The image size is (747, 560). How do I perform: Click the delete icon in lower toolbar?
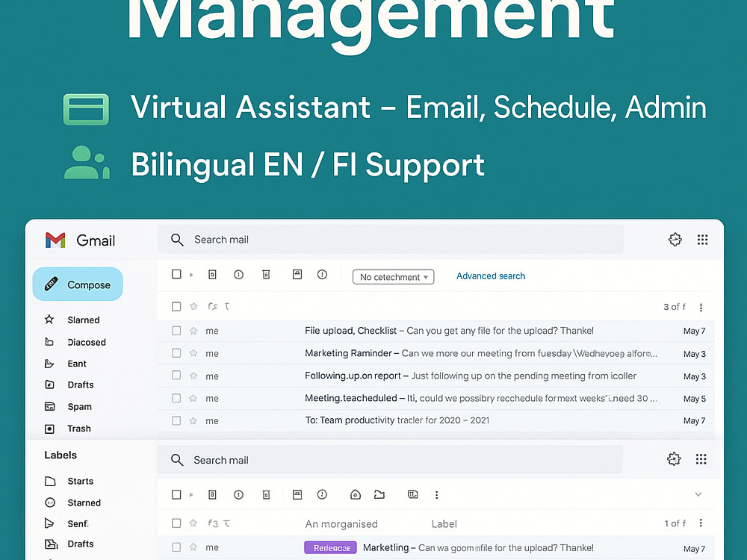click(x=267, y=495)
